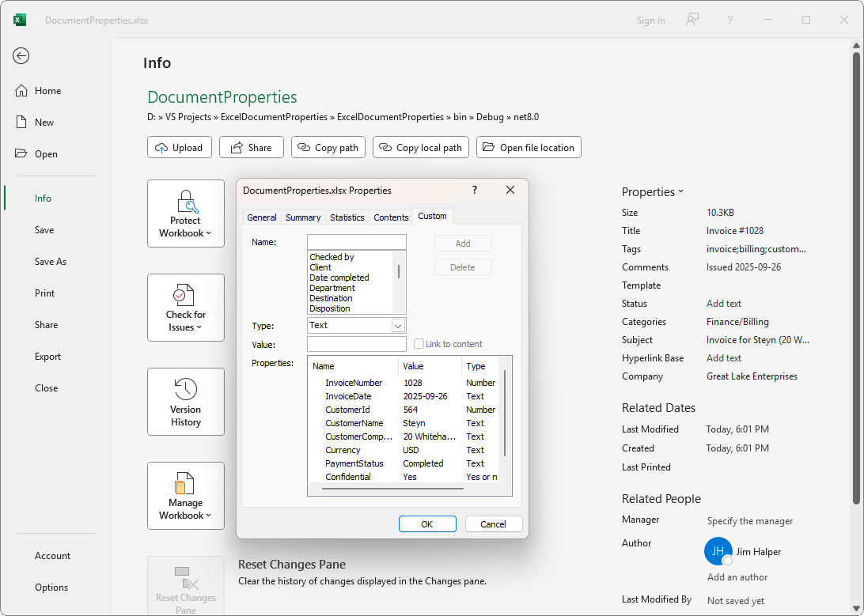Click the Upload cloud button
Viewport: 864px width, 616px height.
(180, 147)
